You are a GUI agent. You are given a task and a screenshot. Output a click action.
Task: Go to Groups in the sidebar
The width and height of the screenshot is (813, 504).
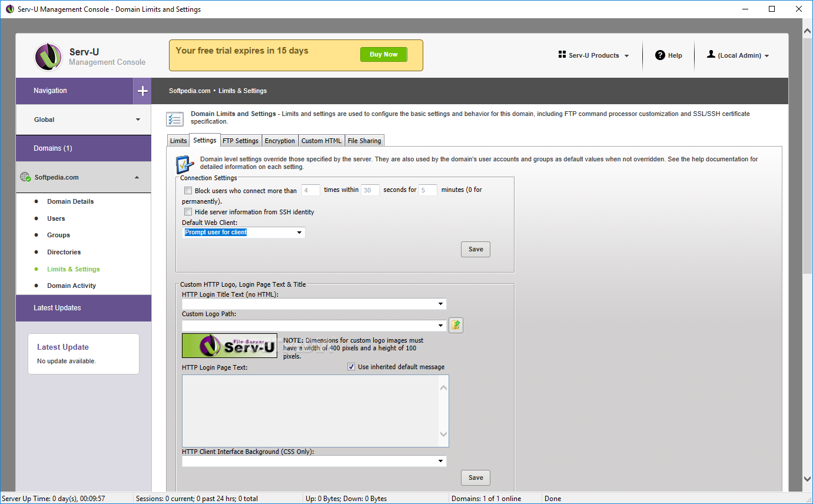click(x=59, y=235)
